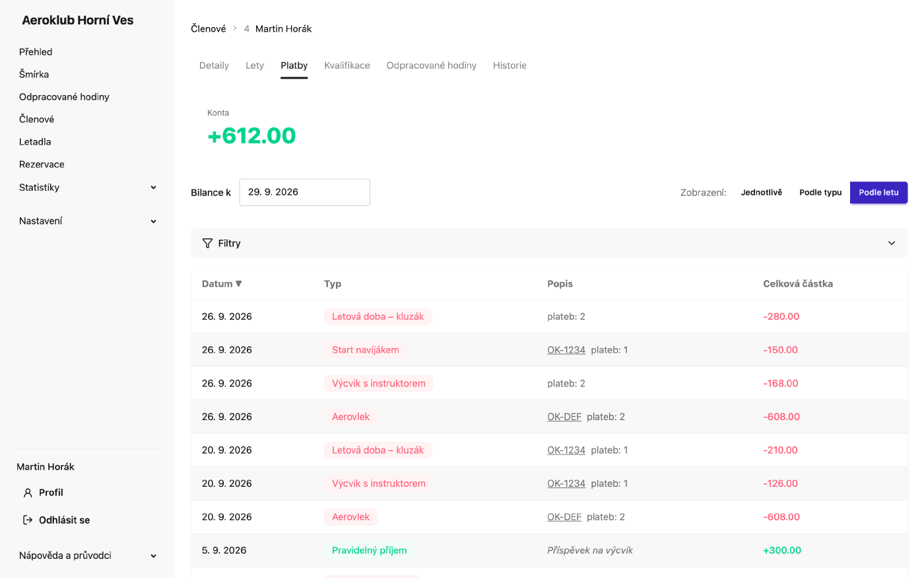Screen dimensions: 924x578
Task: Open OK-1234 link in Start navijákem row
Action: coord(566,350)
